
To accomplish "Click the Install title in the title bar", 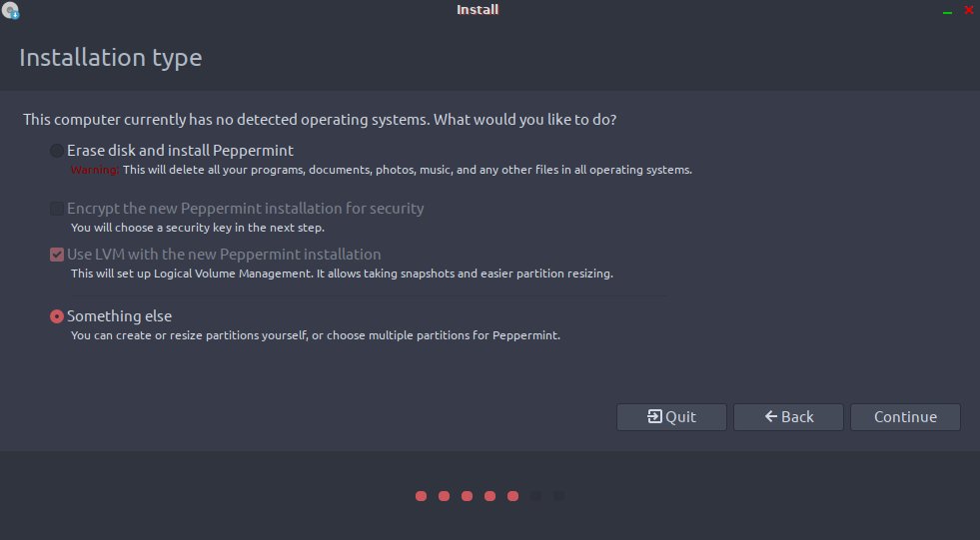I will (x=478, y=10).
